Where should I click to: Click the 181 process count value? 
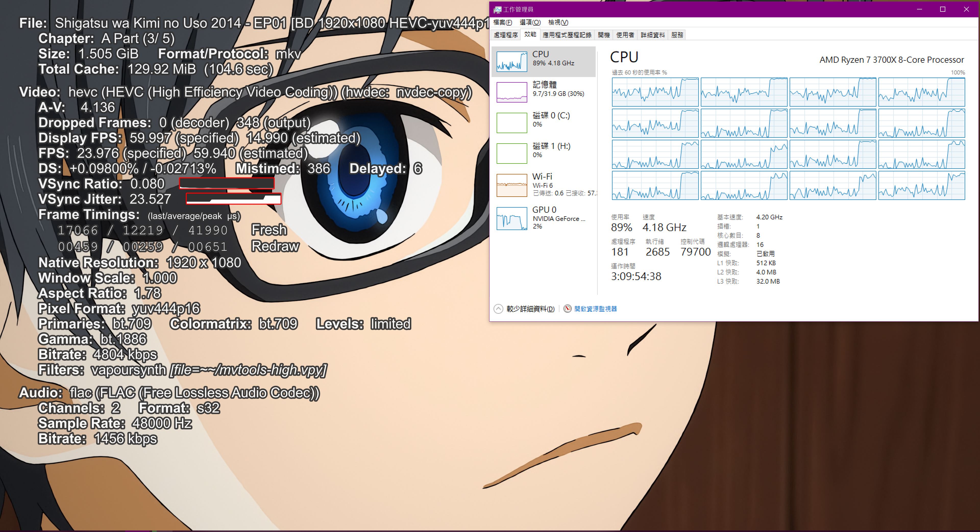pyautogui.click(x=620, y=252)
